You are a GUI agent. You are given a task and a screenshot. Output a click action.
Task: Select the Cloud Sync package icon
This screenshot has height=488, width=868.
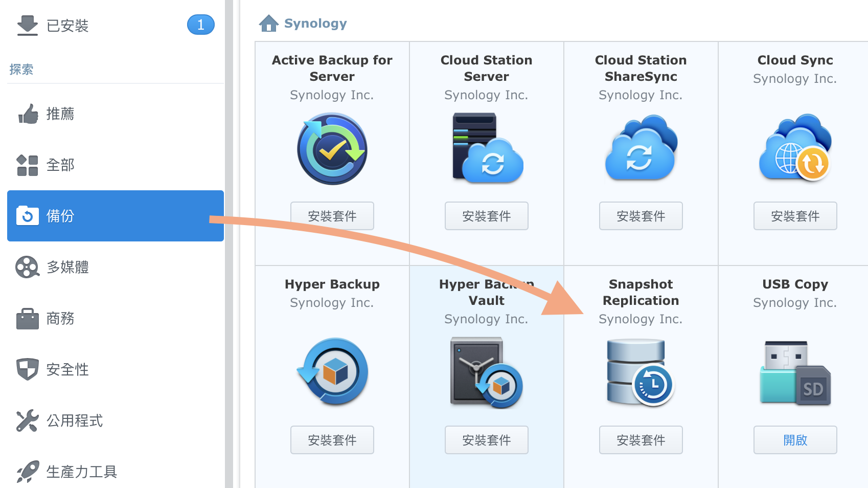[795, 148]
